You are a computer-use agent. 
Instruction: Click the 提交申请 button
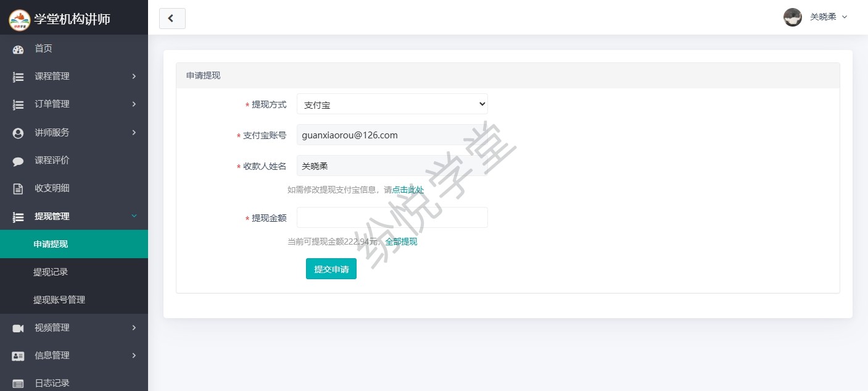(x=331, y=269)
